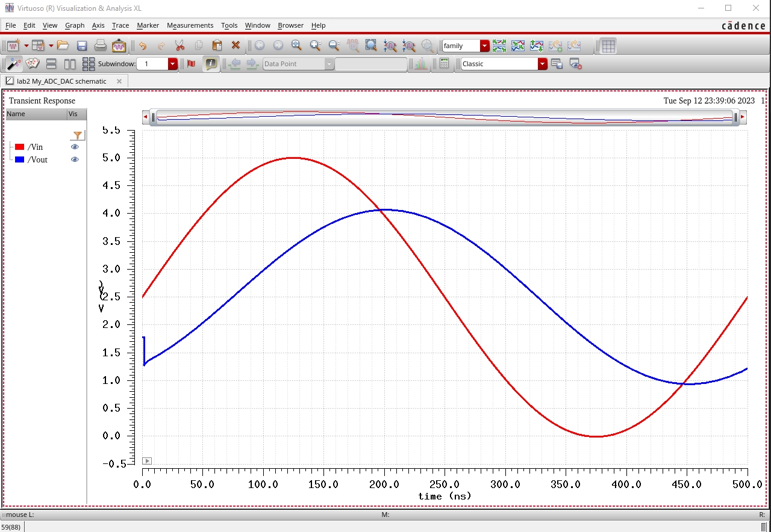Open the Subwindow number dropdown

coord(173,64)
